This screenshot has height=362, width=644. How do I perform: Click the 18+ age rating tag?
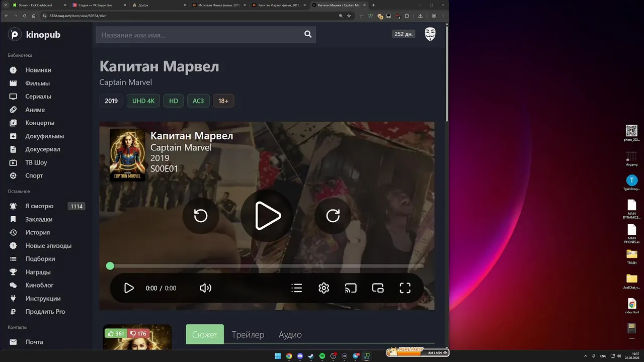pyautogui.click(x=223, y=101)
